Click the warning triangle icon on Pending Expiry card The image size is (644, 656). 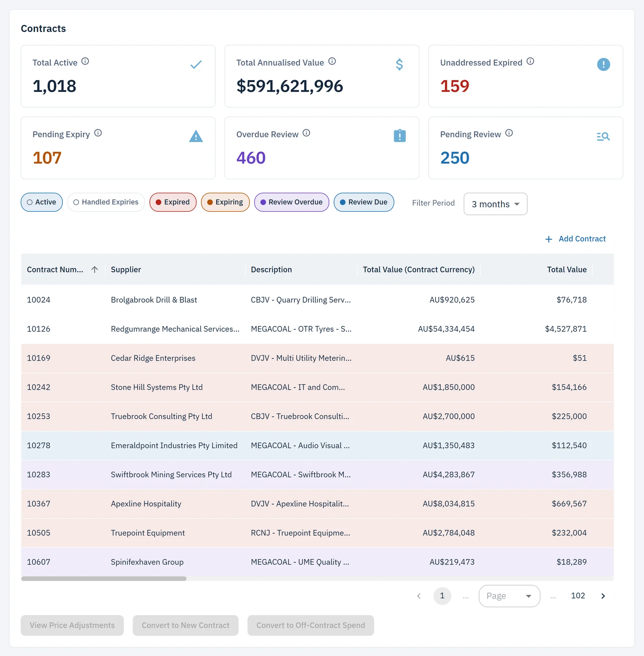[x=196, y=136]
